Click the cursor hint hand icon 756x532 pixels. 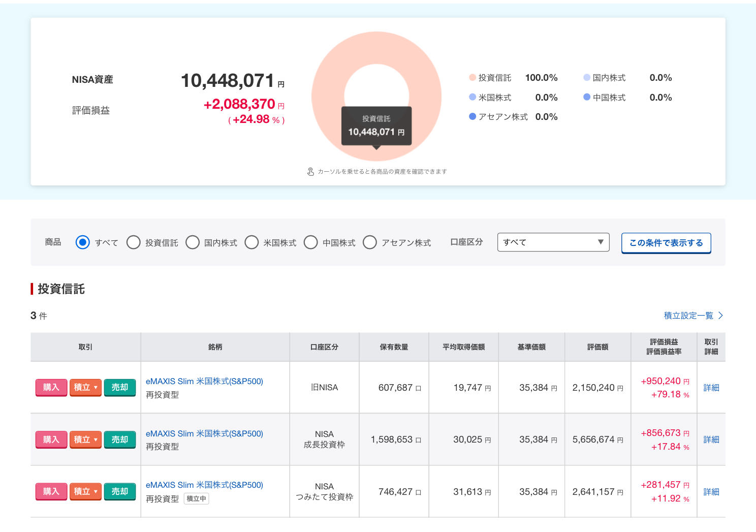[x=310, y=172]
